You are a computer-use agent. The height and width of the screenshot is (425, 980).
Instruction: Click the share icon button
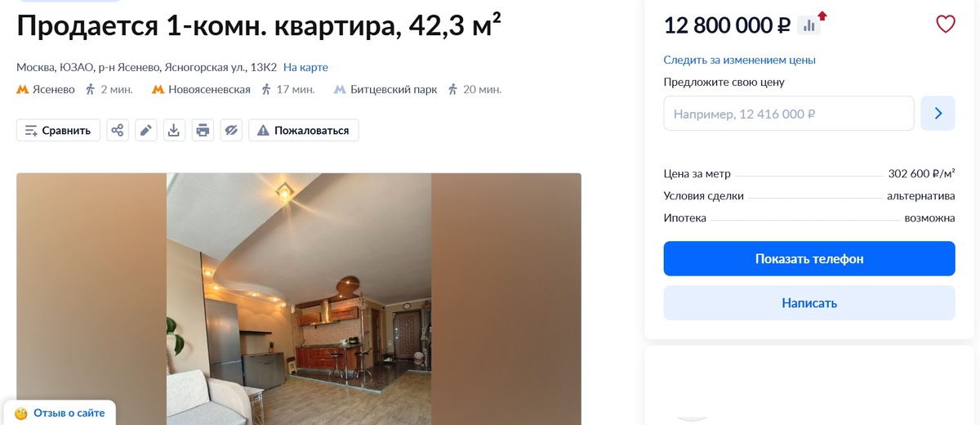(x=118, y=130)
